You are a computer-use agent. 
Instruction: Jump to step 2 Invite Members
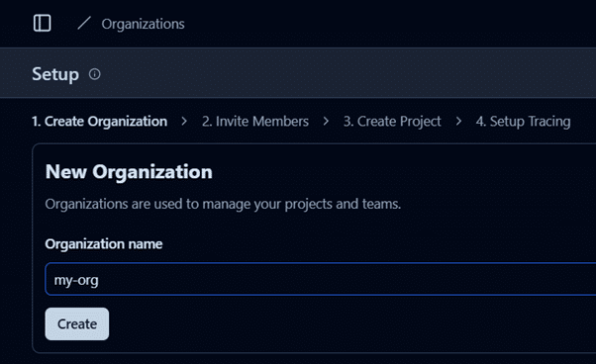(x=255, y=122)
